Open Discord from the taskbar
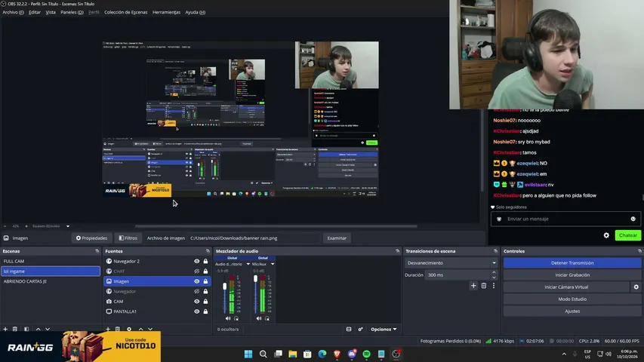This screenshot has height=362, width=644. [x=352, y=354]
